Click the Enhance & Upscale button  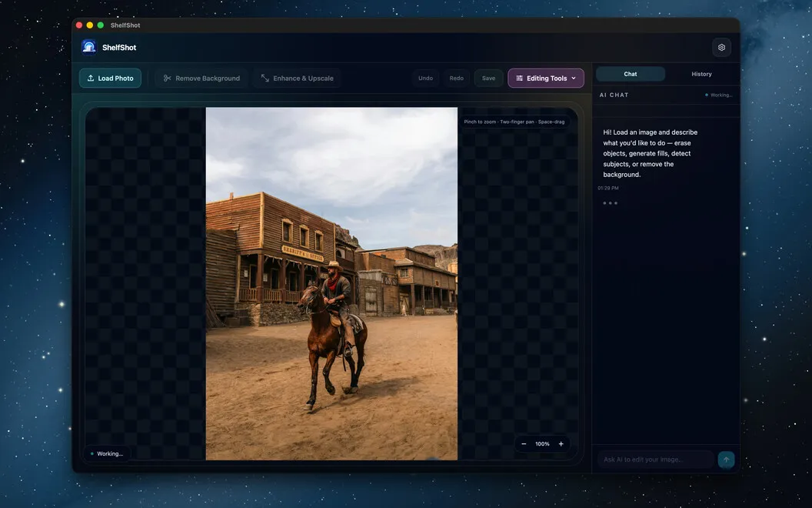tap(298, 79)
